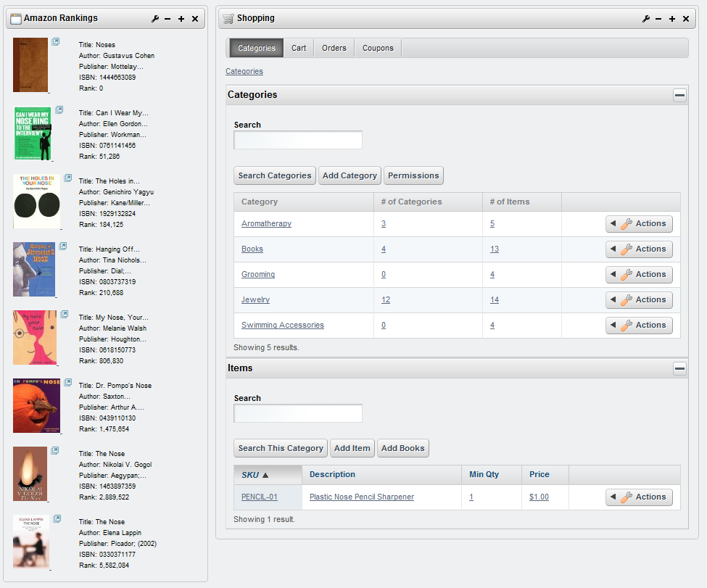Click Search This Category button
Screen dimensions: 707x588
(281, 448)
